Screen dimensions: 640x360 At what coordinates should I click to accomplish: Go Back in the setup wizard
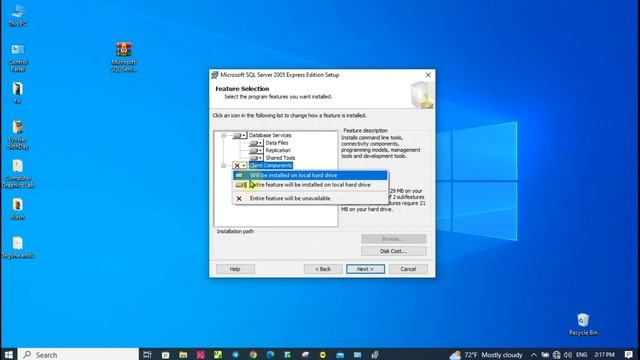323,269
